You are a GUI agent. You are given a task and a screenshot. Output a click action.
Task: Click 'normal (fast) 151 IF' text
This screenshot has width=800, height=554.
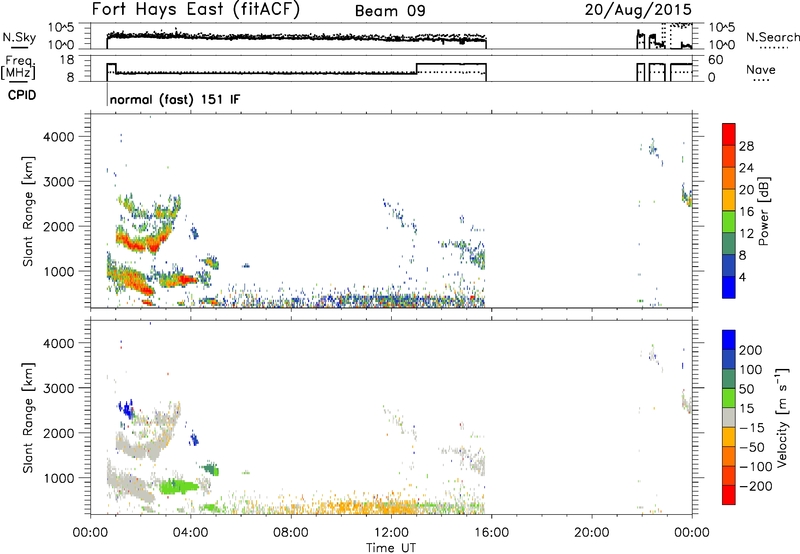click(x=174, y=99)
